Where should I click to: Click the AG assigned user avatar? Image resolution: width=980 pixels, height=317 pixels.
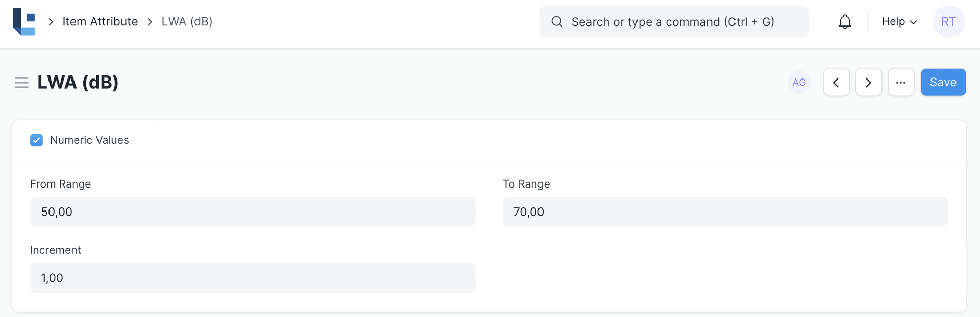coord(799,83)
